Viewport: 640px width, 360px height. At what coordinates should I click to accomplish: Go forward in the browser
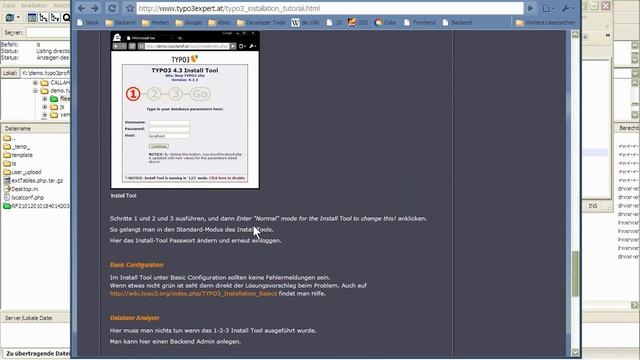95,8
